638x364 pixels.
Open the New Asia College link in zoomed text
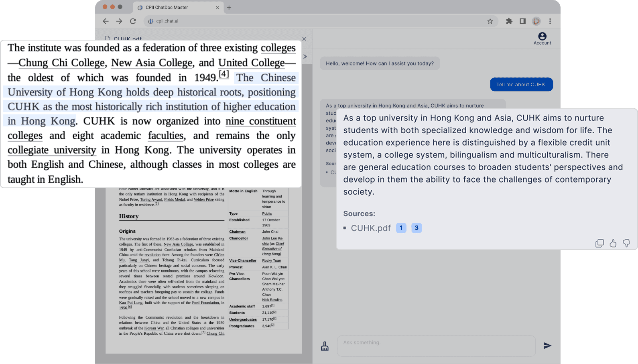coord(152,63)
